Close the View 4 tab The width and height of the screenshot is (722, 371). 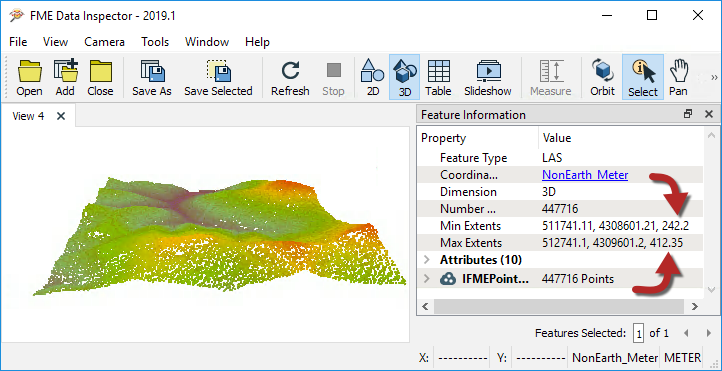coord(61,116)
